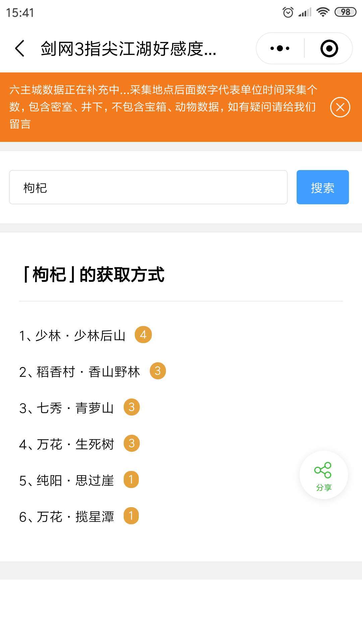The height and width of the screenshot is (644, 362).
Task: Tap count badge 1 beside 思过崖
Action: pyautogui.click(x=131, y=480)
